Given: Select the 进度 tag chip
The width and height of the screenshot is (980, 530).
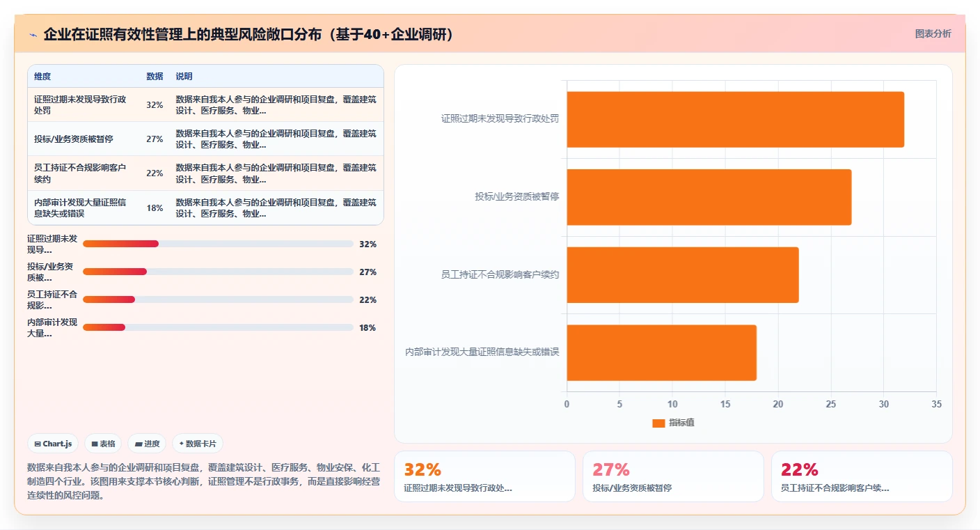Looking at the screenshot, I should [x=147, y=444].
